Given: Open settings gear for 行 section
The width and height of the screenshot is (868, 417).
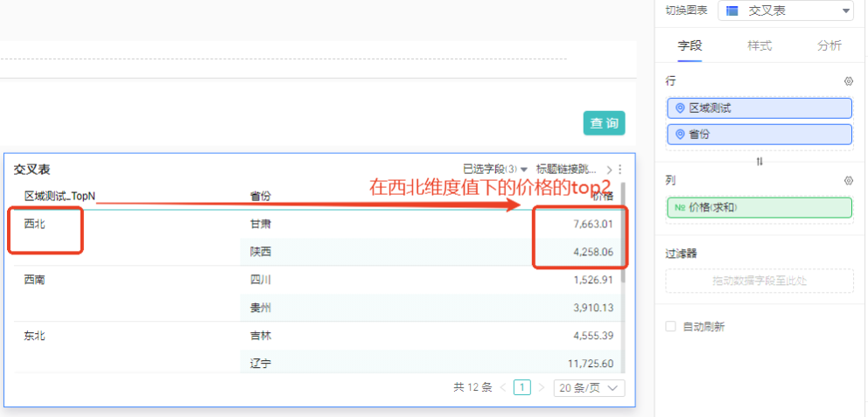Looking at the screenshot, I should pos(848,81).
